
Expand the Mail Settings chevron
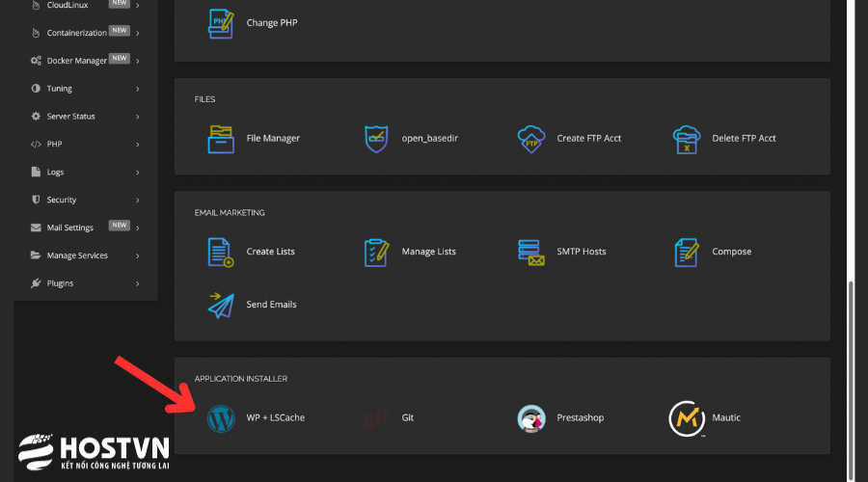137,228
